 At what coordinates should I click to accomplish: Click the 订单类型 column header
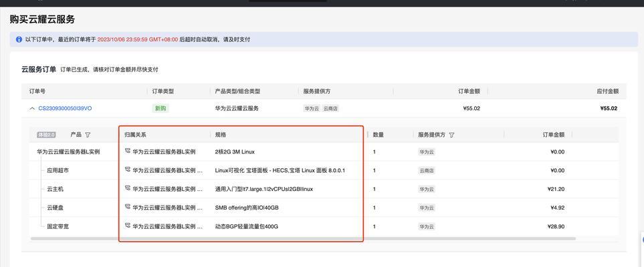[163, 91]
